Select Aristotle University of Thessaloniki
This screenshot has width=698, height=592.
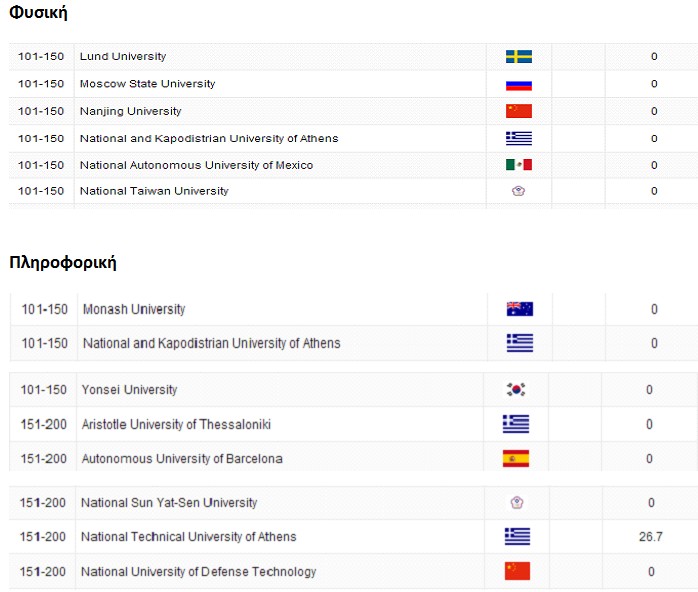[176, 424]
